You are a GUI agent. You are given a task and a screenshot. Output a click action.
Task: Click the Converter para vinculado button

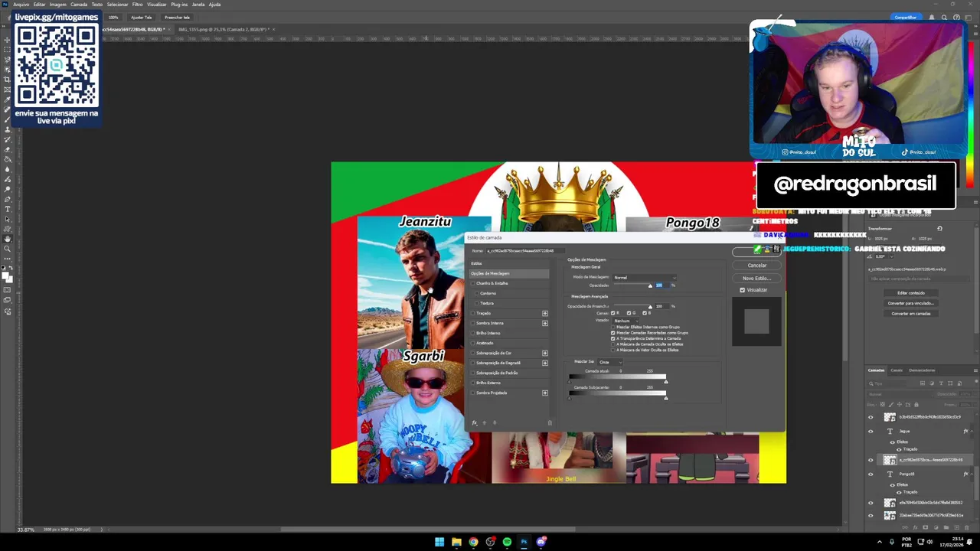pyautogui.click(x=911, y=303)
